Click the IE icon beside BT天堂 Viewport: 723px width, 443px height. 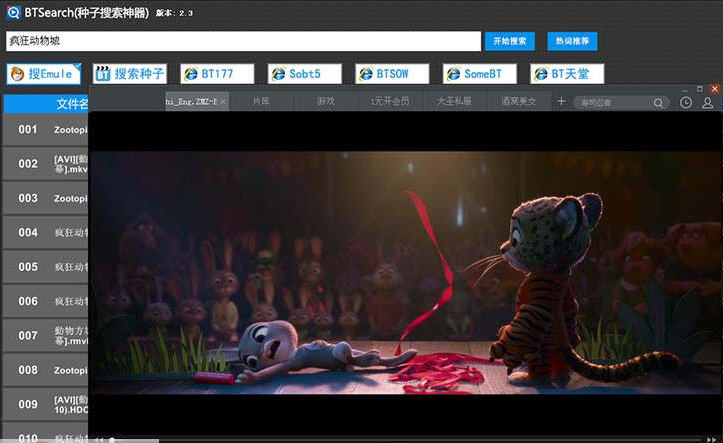coord(541,74)
